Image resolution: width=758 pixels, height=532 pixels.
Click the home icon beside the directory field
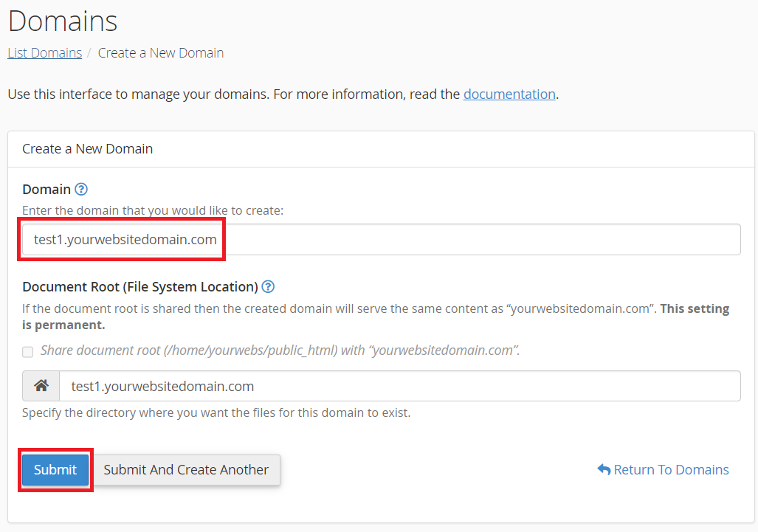41,386
